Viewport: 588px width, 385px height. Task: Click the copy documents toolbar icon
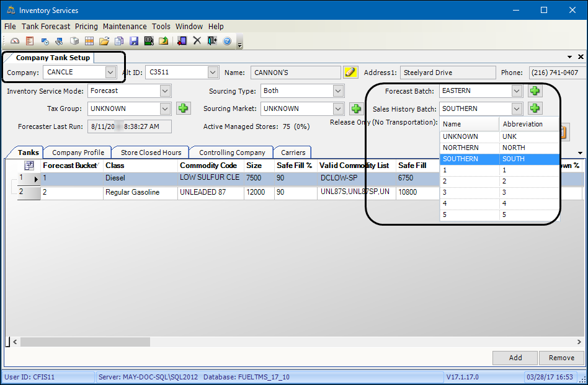118,41
